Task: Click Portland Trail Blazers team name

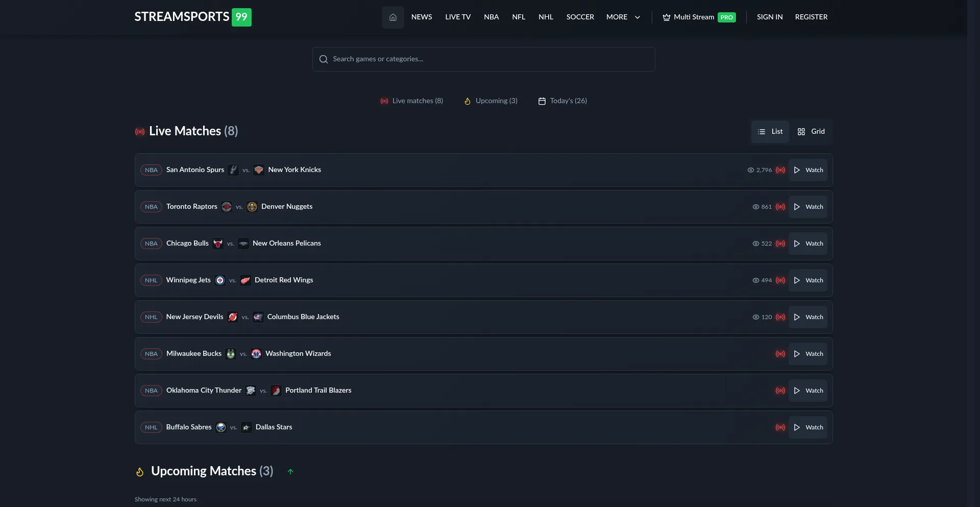Action: [318, 391]
